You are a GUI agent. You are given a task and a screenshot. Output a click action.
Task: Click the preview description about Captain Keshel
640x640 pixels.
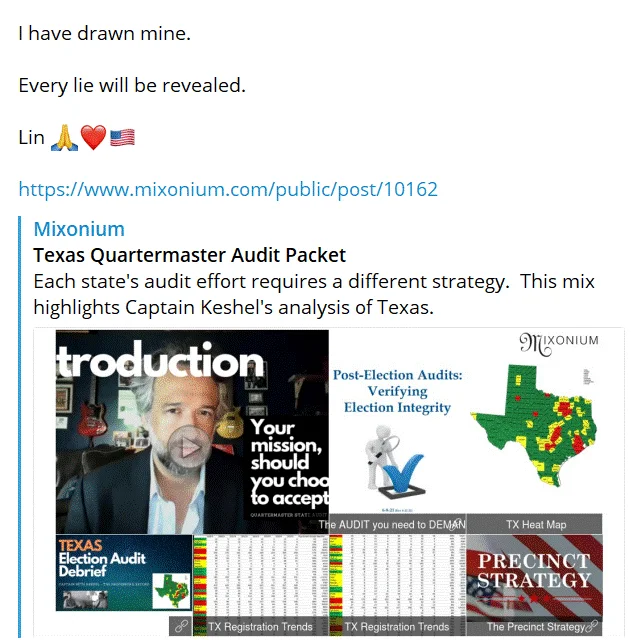coord(314,294)
